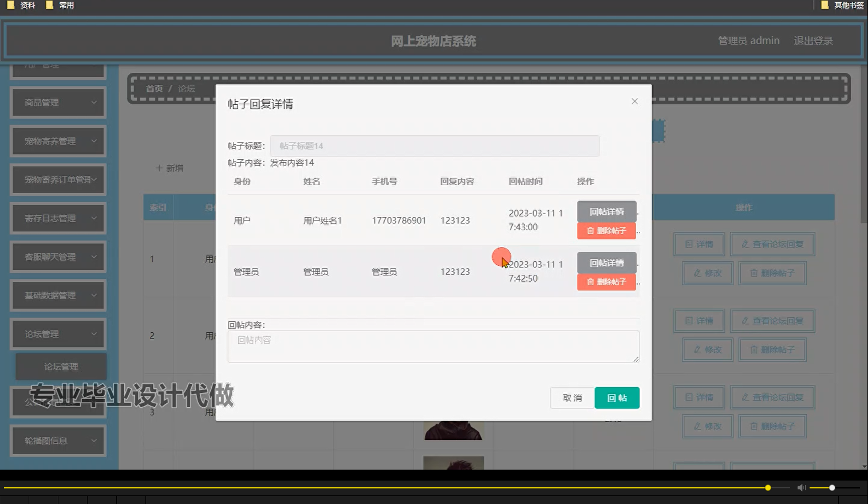Mute the video using the speaker icon
868x504 pixels.
pyautogui.click(x=801, y=487)
